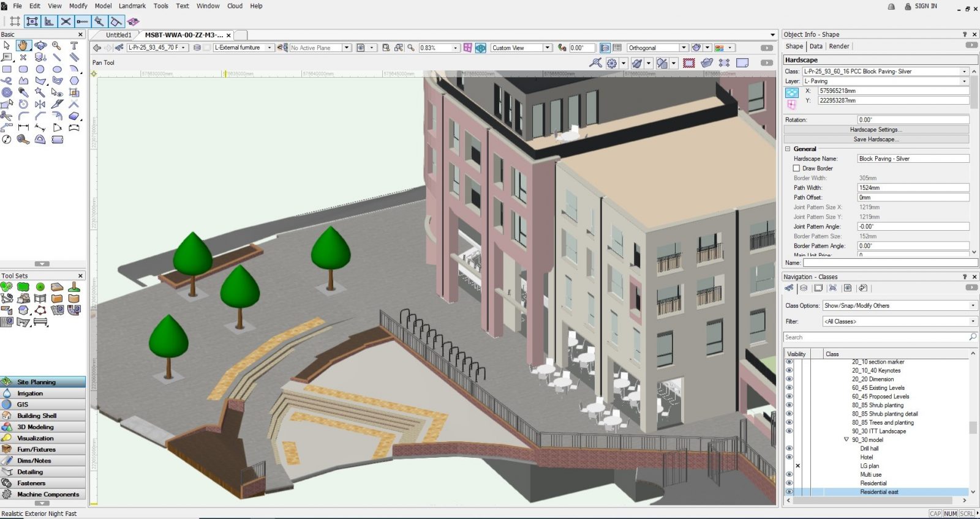Pick the Rectangle drawing tool
The image size is (980, 519).
pyautogui.click(x=7, y=69)
